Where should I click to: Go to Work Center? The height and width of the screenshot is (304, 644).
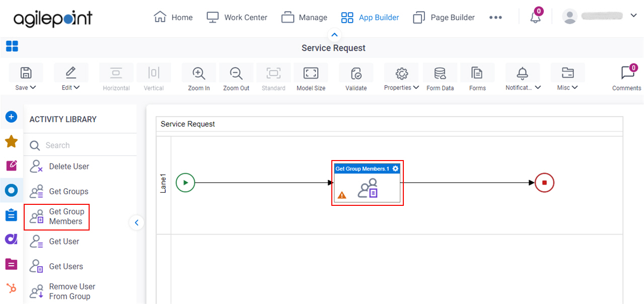237,17
